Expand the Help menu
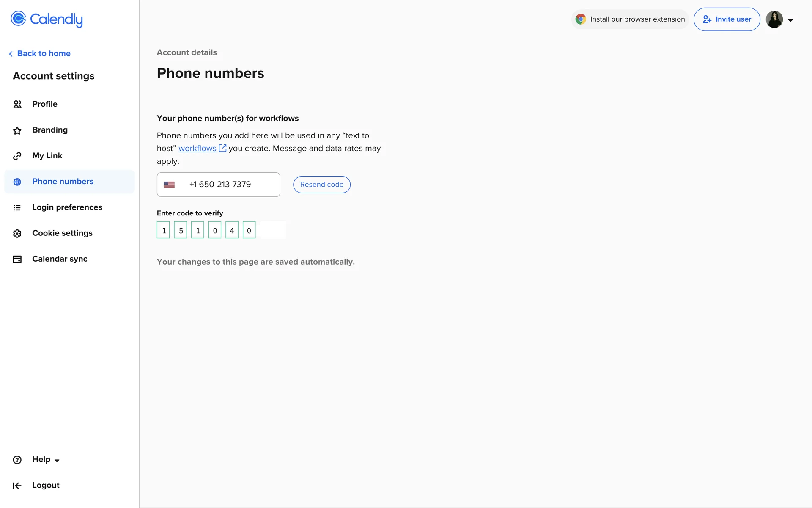The image size is (812, 508). [x=46, y=460]
